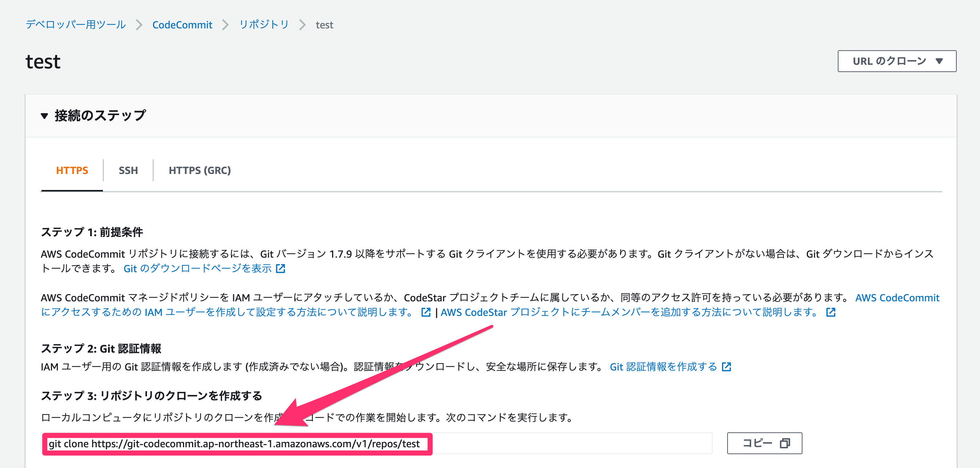
Task: Go to CodeCommit in the breadcrumb
Action: pos(182,25)
